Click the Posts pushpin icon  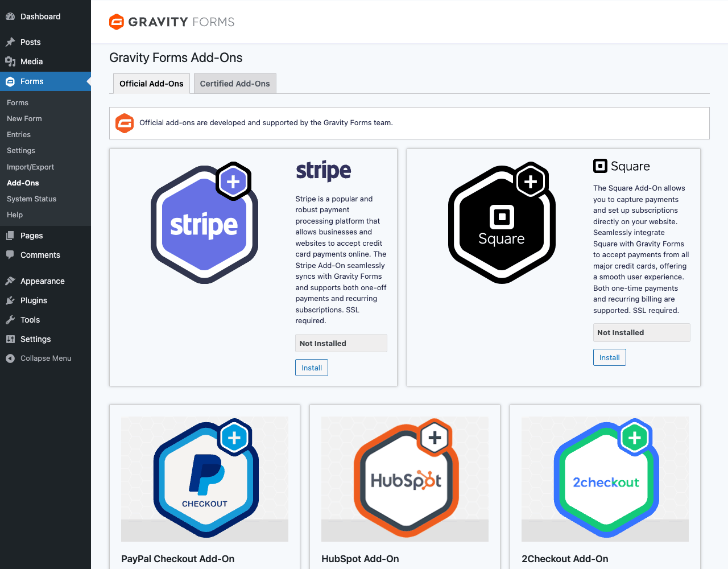[10, 42]
